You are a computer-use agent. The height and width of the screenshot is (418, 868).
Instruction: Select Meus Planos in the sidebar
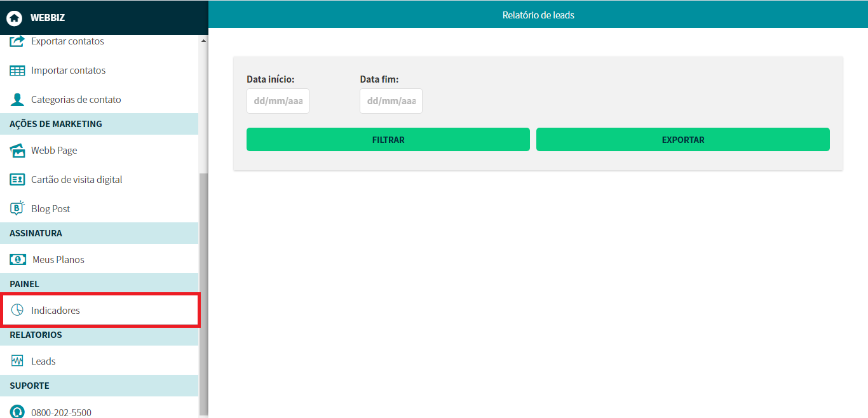pos(58,260)
